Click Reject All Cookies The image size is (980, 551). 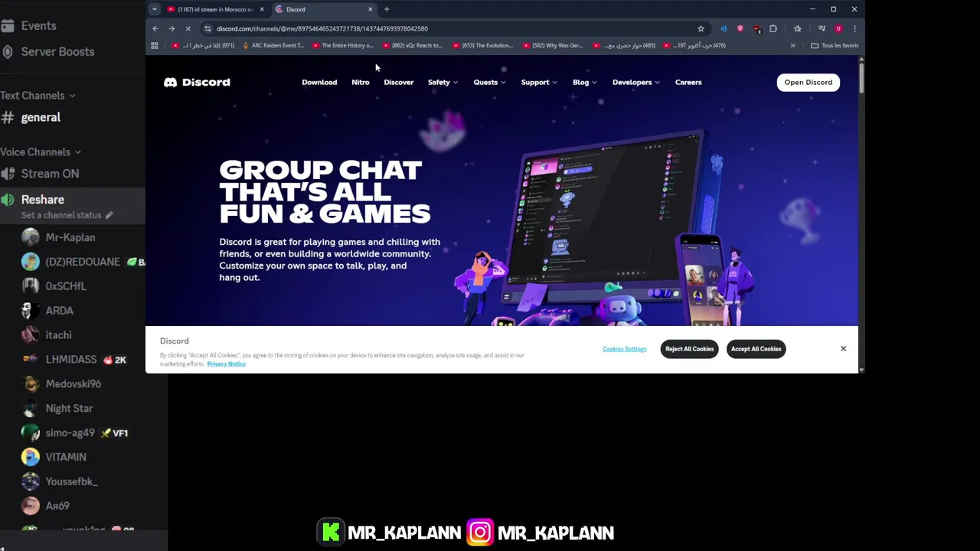coord(689,349)
